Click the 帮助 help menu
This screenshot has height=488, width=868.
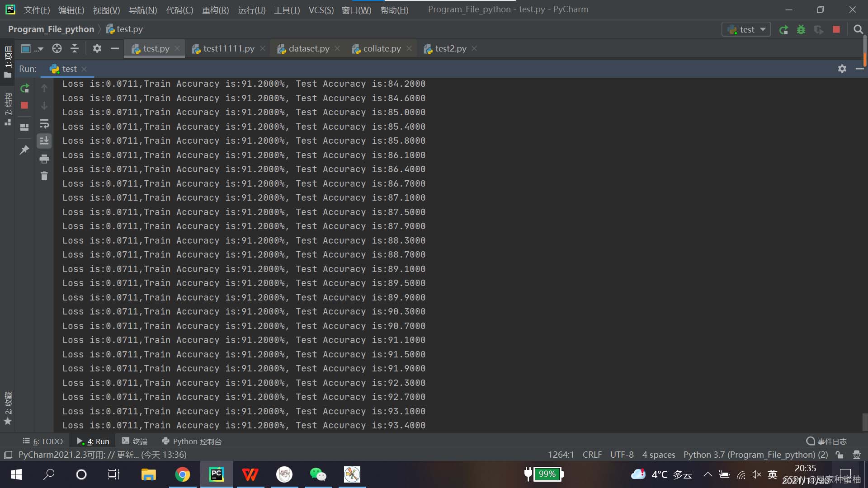[x=395, y=9]
